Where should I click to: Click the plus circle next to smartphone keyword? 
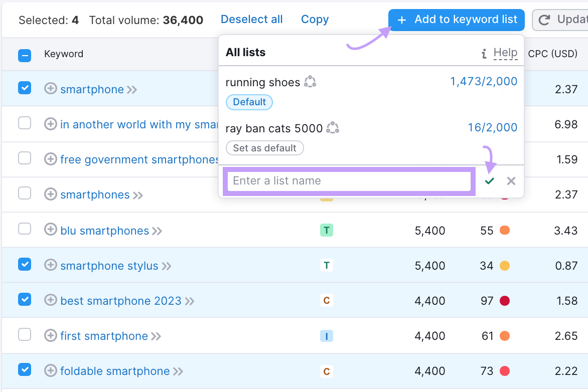(50, 89)
